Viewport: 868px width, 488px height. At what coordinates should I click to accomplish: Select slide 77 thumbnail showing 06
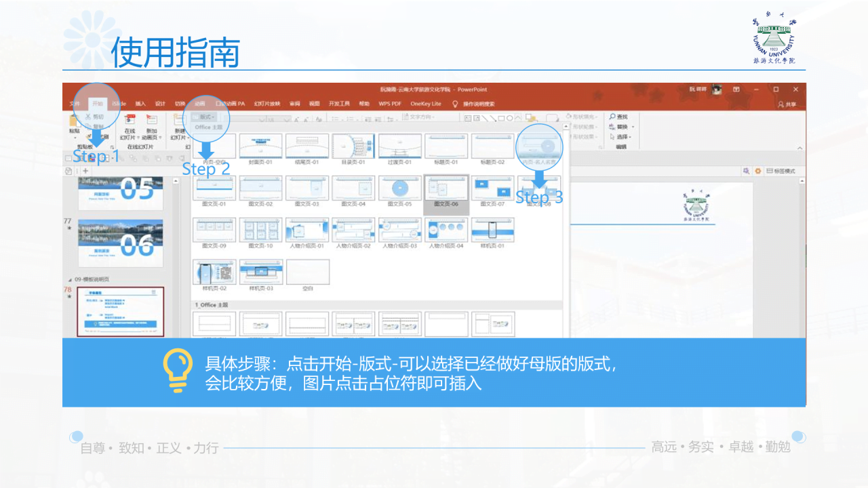click(x=121, y=243)
